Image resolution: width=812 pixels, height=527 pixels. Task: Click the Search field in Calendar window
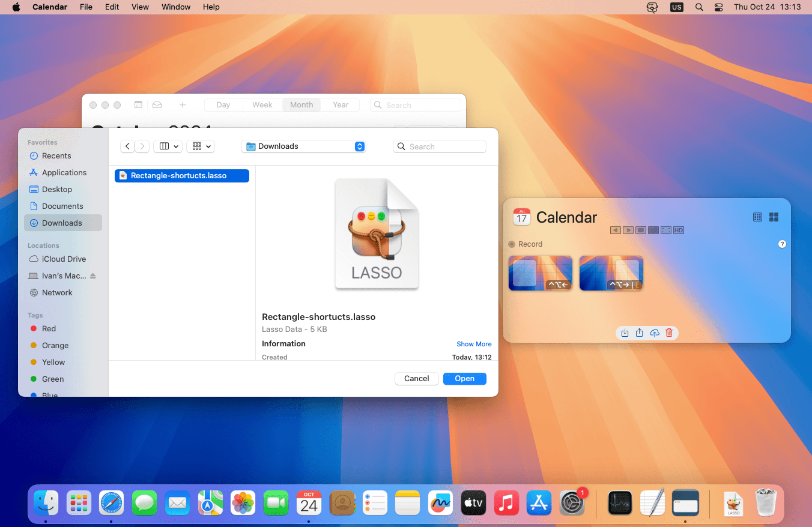(416, 105)
